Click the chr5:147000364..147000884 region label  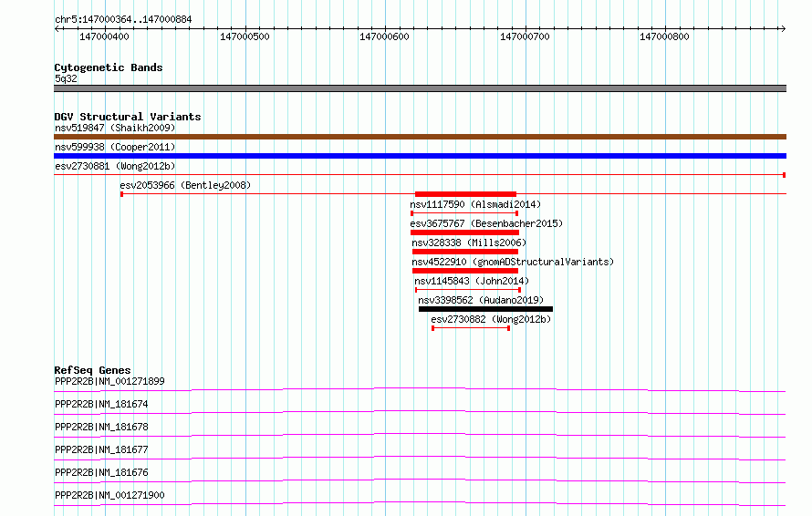click(123, 19)
